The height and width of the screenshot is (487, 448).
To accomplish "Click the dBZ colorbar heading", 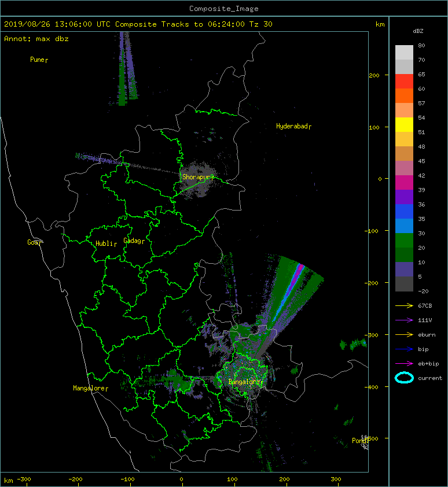I will 418,31.
